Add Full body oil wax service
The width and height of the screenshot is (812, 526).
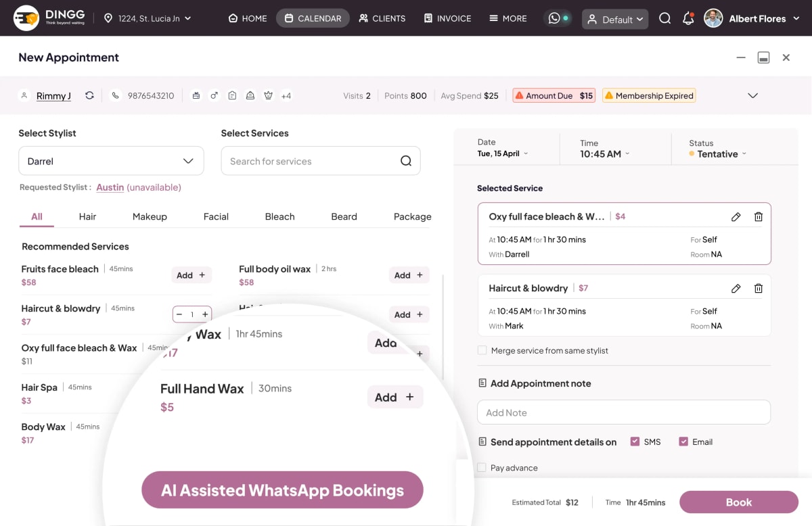[409, 275]
